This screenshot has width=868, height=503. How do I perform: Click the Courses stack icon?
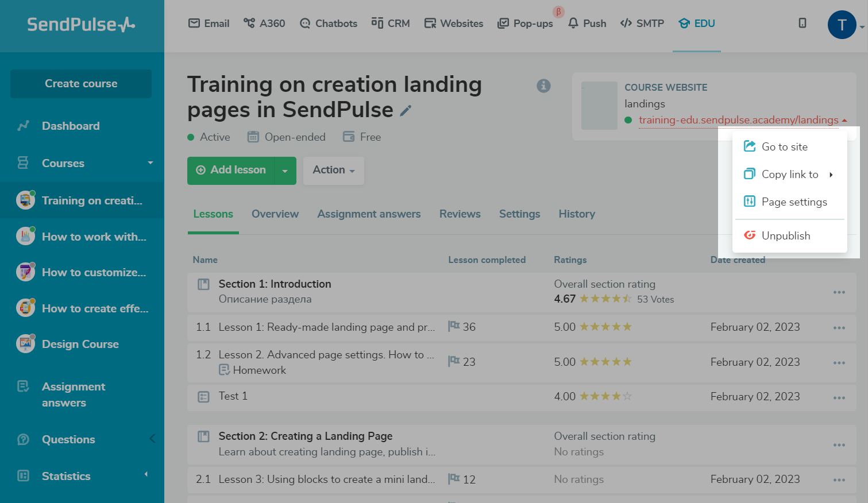tap(23, 163)
